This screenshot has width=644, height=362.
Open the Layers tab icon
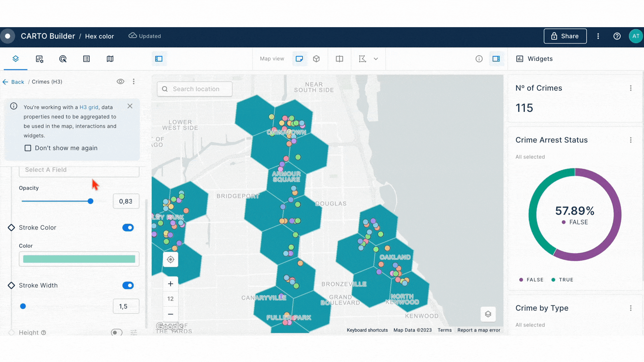pyautogui.click(x=15, y=59)
